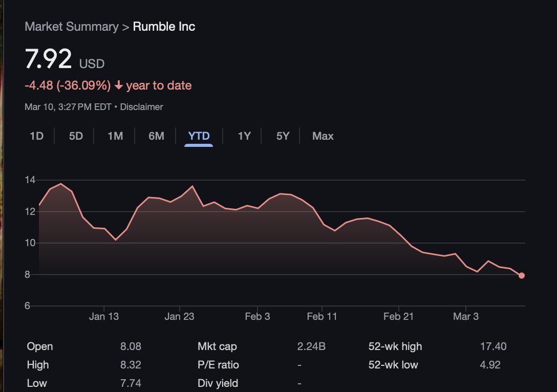Click the Mkt cap label

tap(217, 346)
